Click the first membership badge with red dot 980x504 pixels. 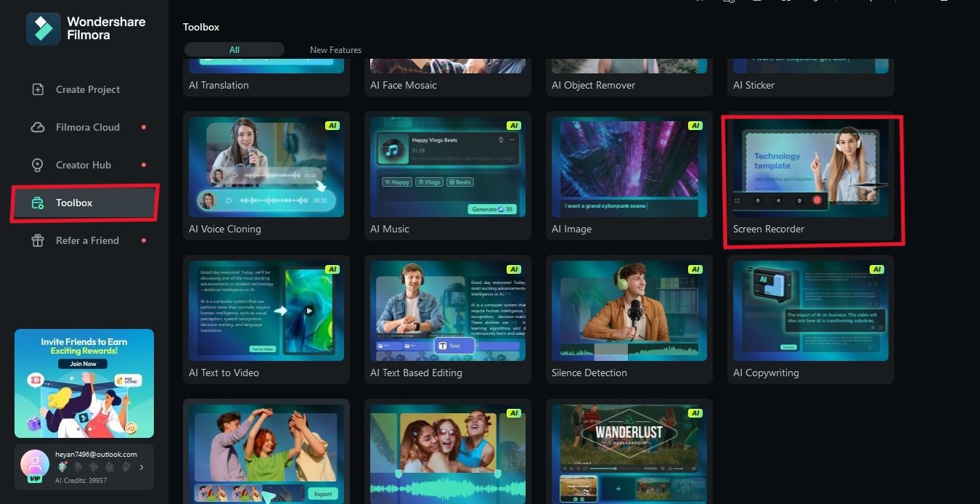(62, 468)
